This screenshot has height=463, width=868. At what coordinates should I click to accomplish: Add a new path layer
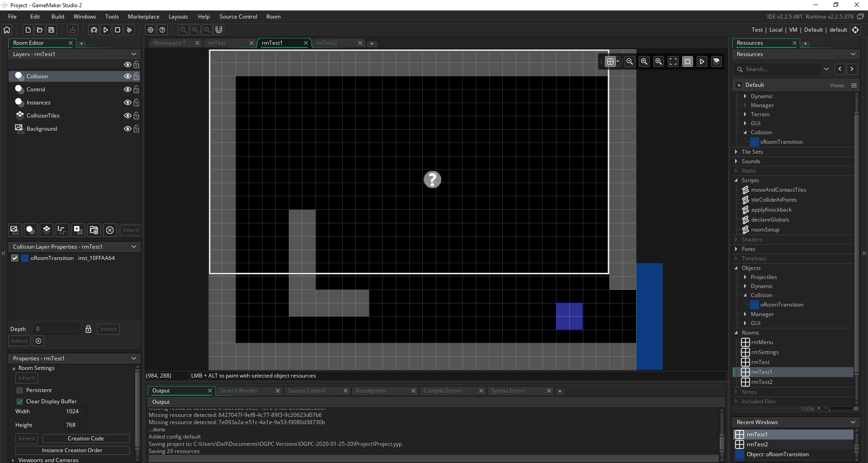[62, 230]
